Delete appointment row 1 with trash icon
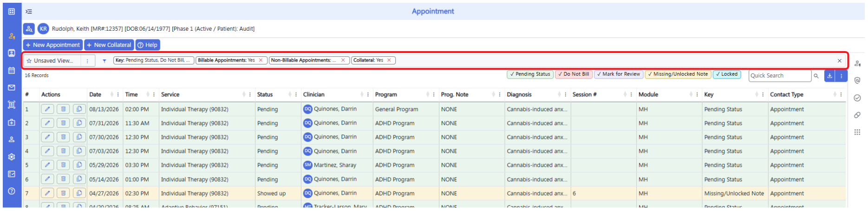This screenshot has width=868, height=211. point(63,109)
